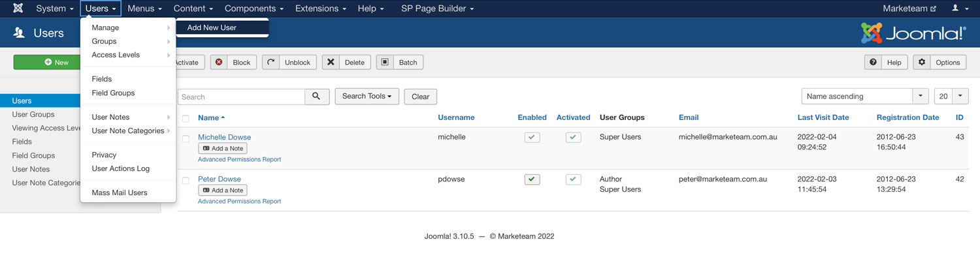This screenshot has height=259, width=980.
Task: Open Peter Dowse user link
Action: (x=219, y=179)
